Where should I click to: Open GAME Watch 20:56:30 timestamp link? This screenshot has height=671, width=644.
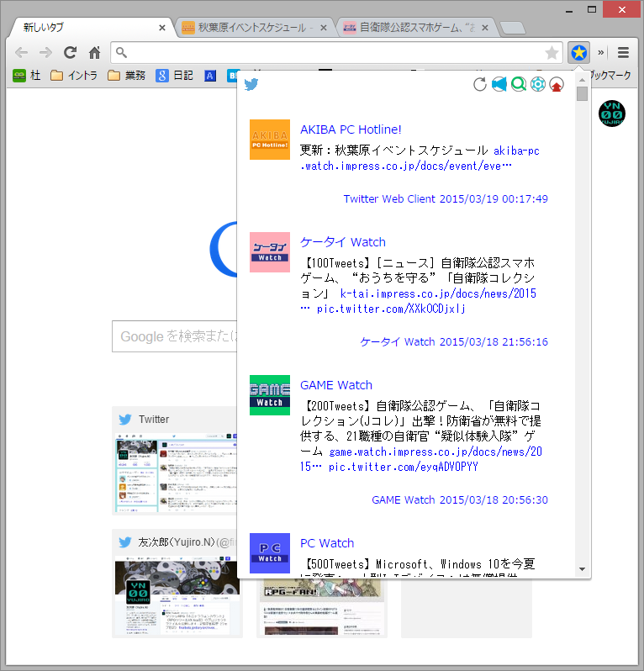(460, 499)
